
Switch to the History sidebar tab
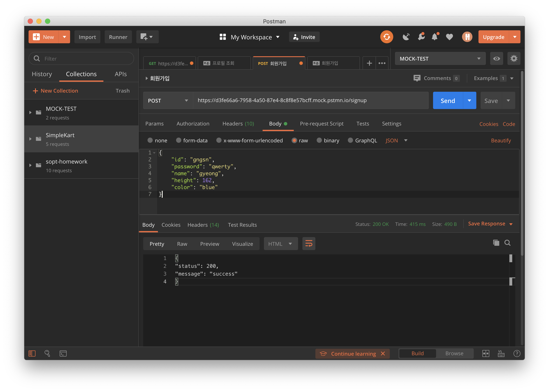42,74
